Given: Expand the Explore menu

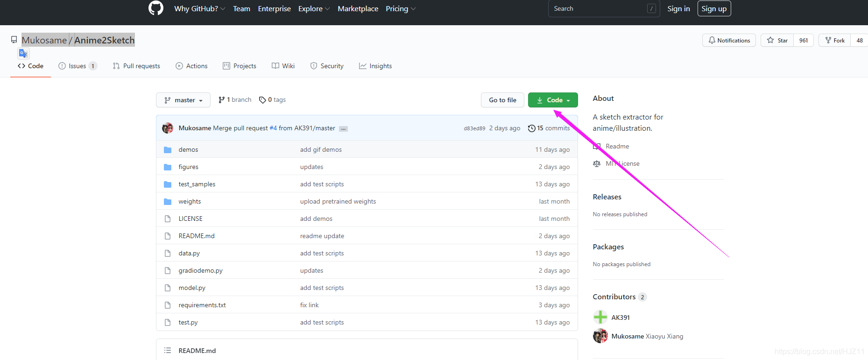Looking at the screenshot, I should click(x=314, y=8).
